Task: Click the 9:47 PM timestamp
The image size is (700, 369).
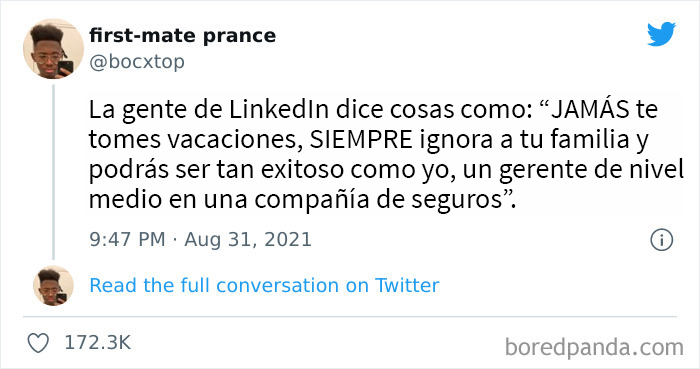Action: (x=127, y=240)
